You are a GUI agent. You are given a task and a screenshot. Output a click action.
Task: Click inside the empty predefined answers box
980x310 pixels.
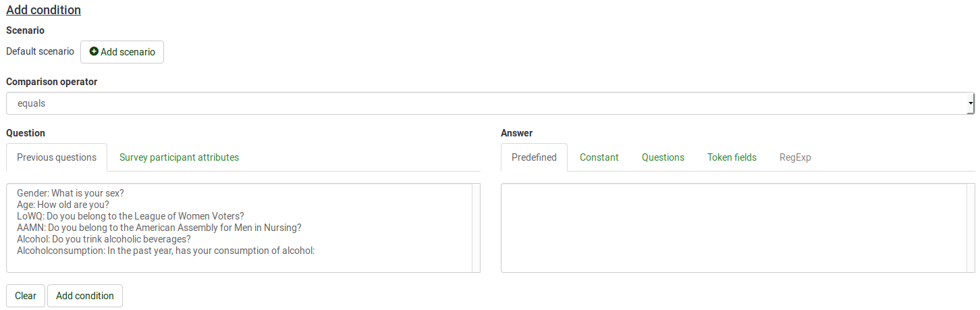pyautogui.click(x=738, y=228)
